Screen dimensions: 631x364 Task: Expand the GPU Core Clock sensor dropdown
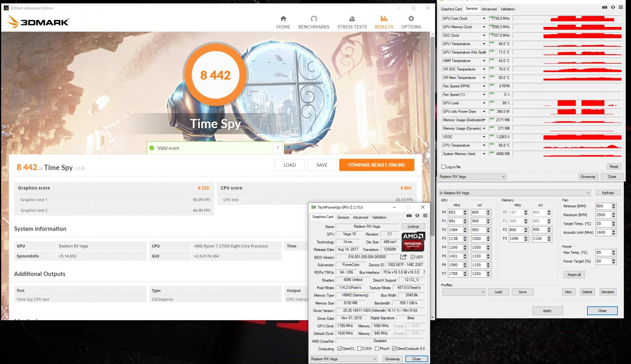tap(484, 18)
